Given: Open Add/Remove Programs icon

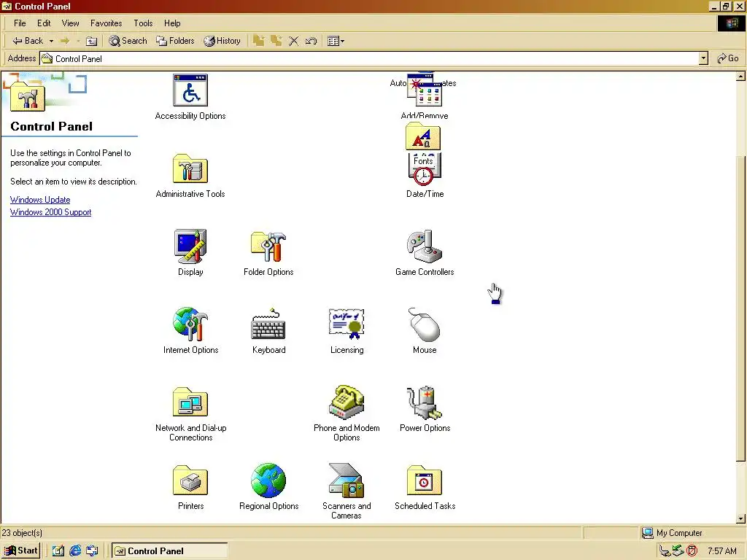Looking at the screenshot, I should coord(425,90).
